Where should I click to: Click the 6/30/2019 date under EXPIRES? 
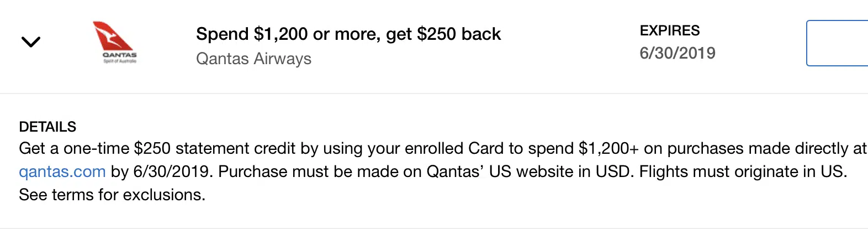click(677, 53)
